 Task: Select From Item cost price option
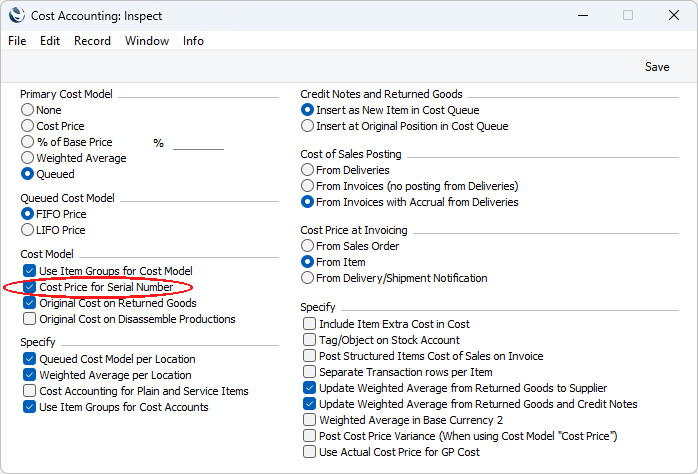point(307,262)
